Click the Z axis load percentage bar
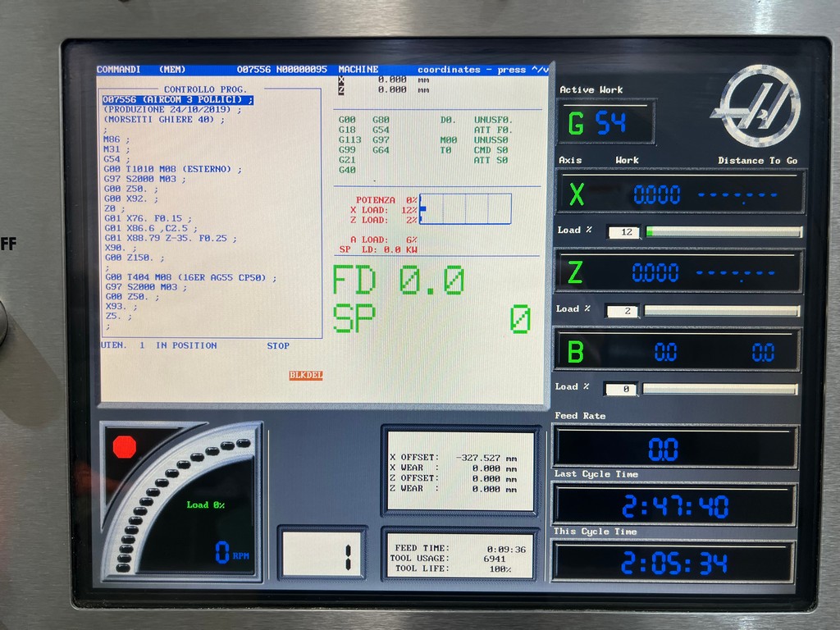The height and width of the screenshot is (630, 840). point(722,311)
